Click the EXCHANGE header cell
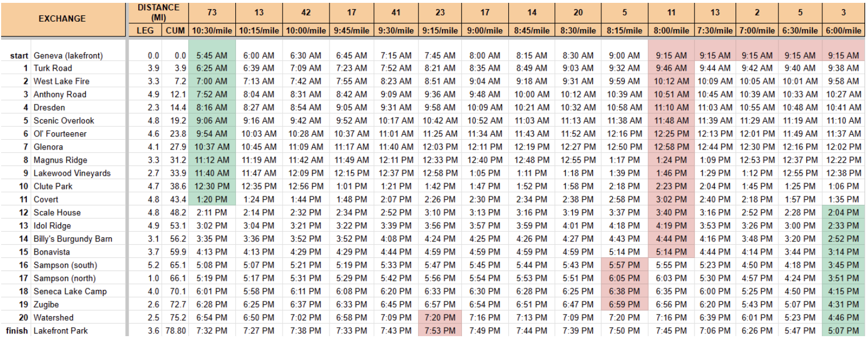This screenshot has width=868, height=339. pyautogui.click(x=62, y=18)
